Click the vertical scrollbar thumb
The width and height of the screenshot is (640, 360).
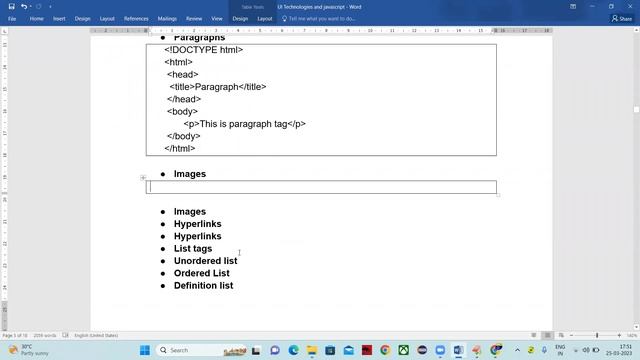[x=636, y=109]
